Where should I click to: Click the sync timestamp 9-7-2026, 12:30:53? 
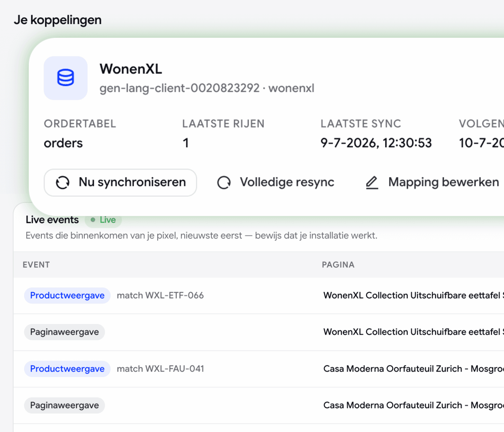tap(376, 143)
